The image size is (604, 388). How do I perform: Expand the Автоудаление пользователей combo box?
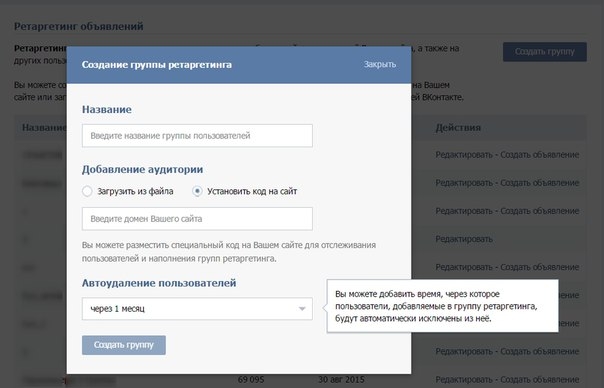(197, 309)
